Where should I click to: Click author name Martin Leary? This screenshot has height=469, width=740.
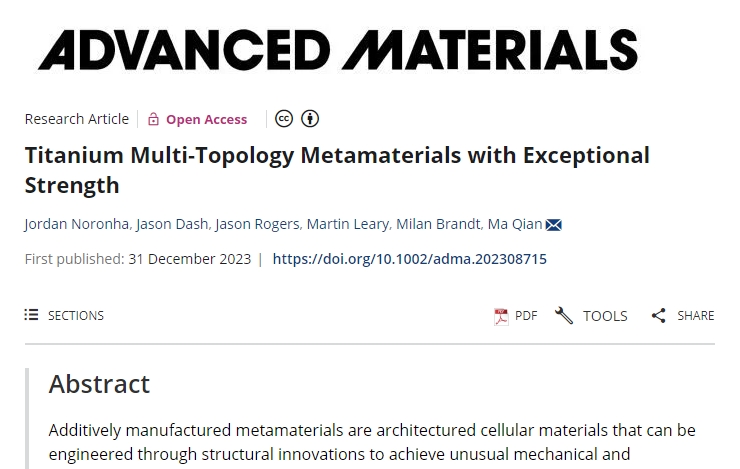pos(348,224)
